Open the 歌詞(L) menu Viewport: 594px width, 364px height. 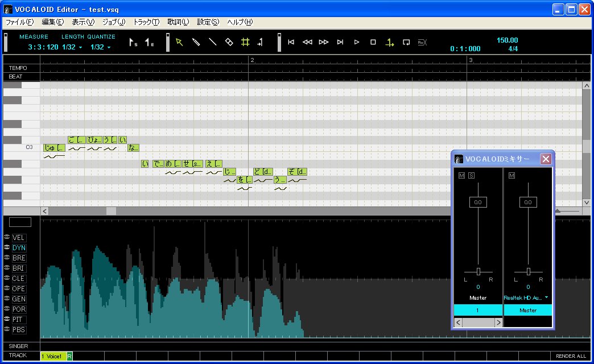(178, 22)
